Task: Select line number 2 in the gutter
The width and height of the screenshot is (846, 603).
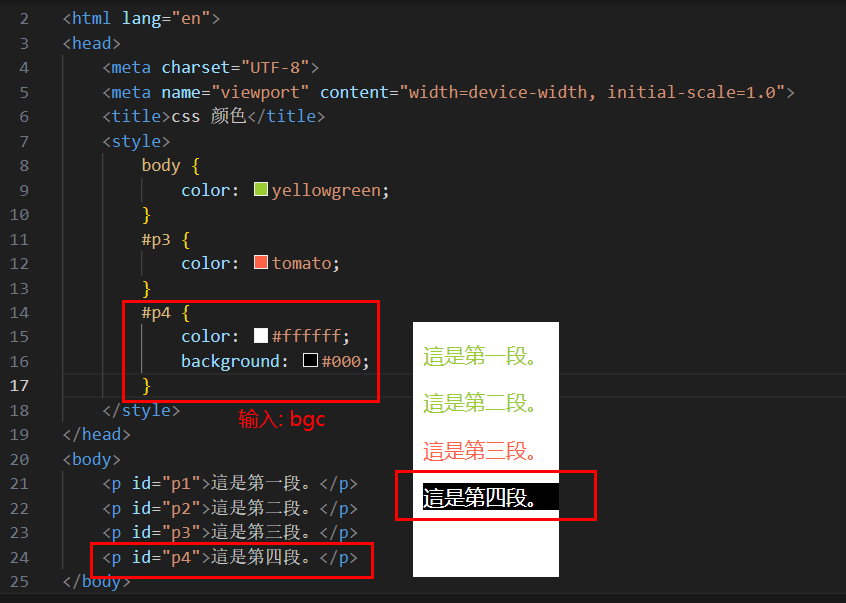Action: [24, 18]
